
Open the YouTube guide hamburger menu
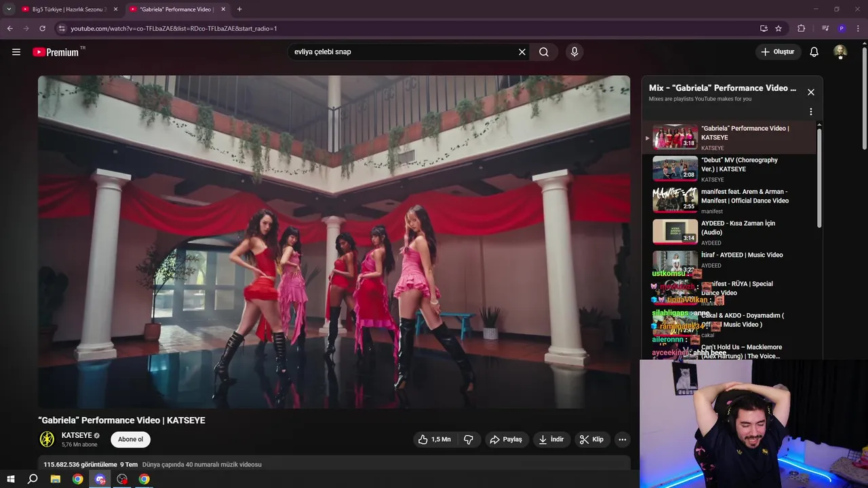(16, 52)
